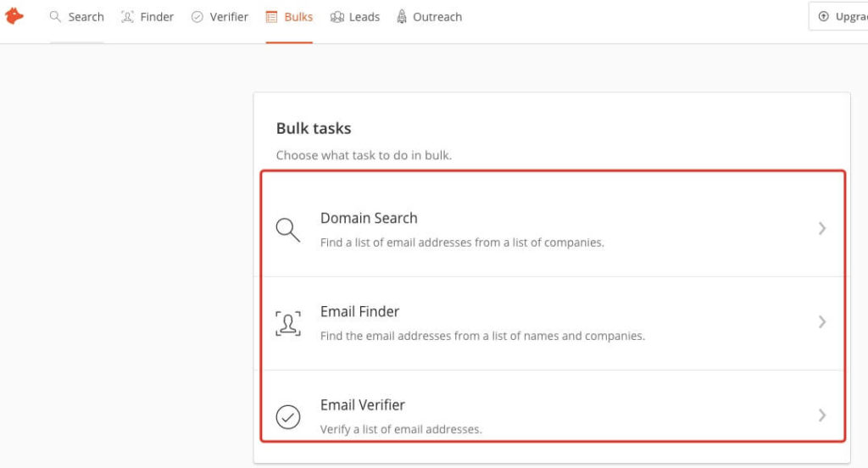Image resolution: width=868 pixels, height=468 pixels.
Task: Expand Domain Search with its right chevron
Action: click(822, 228)
